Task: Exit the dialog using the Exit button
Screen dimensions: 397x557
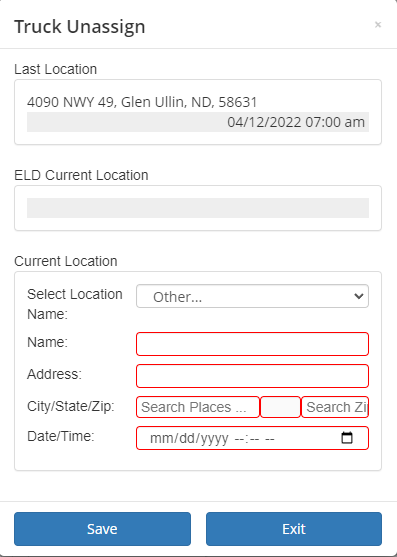Action: point(294,529)
